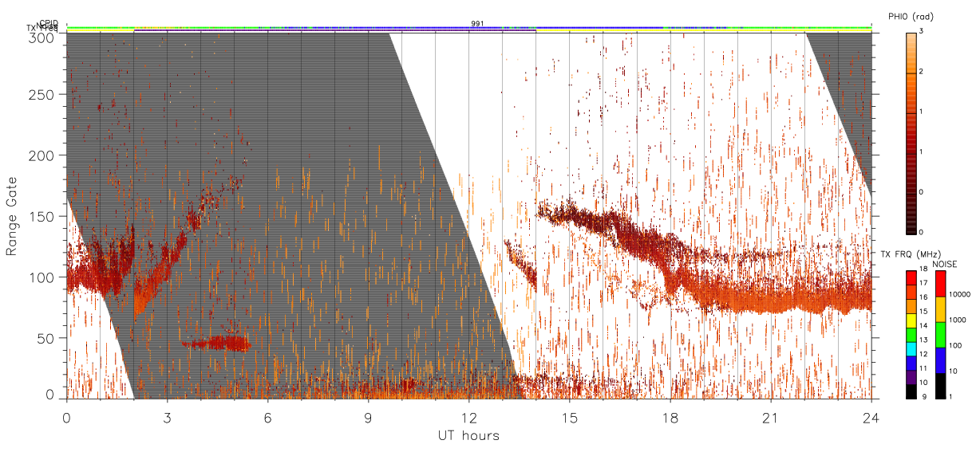
Task: Click the UT hours tick label '24'
Action: click(871, 418)
